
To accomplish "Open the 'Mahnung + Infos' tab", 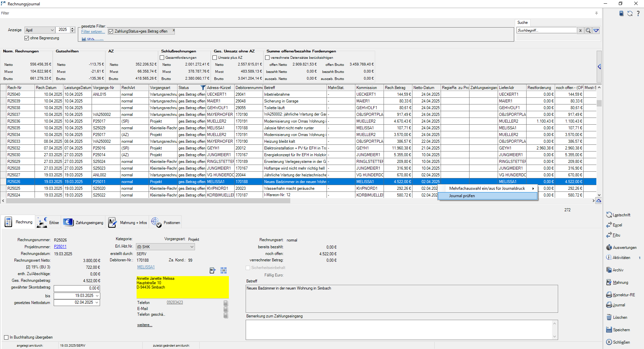I will point(128,222).
